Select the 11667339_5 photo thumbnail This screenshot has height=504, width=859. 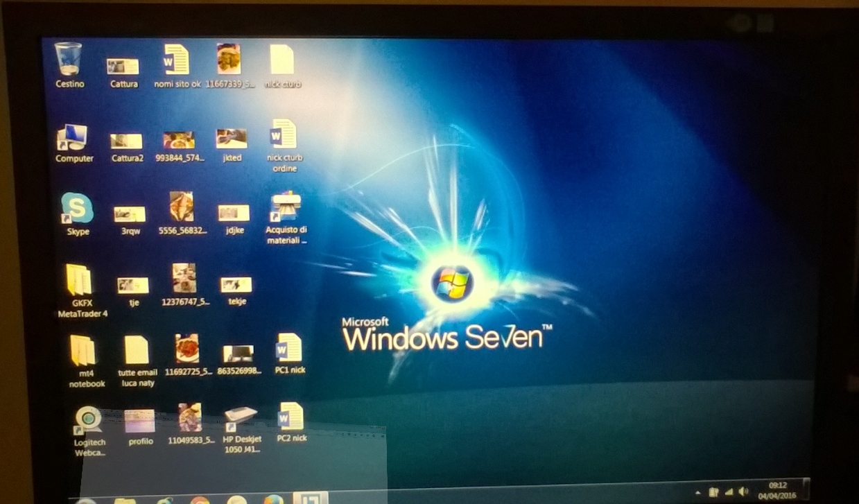[229, 60]
